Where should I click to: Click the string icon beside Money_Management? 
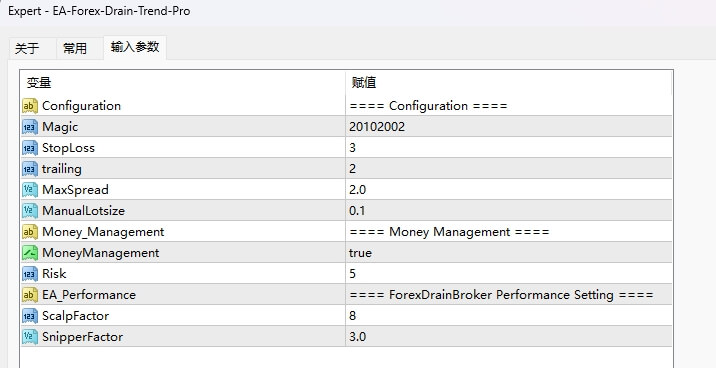[30, 232]
